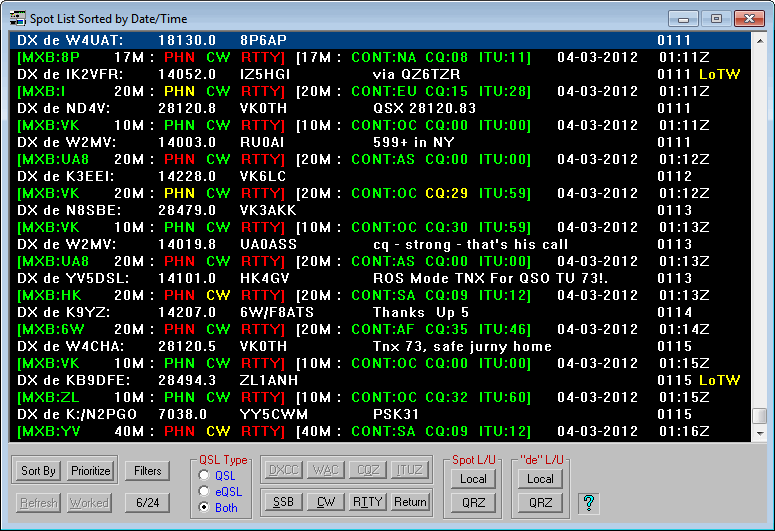Image resolution: width=775 pixels, height=531 pixels.
Task: Select the Both QSL type option
Action: pos(206,507)
